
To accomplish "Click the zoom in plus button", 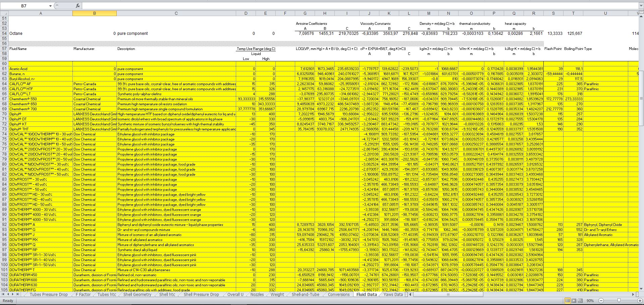I will coord(639,301).
